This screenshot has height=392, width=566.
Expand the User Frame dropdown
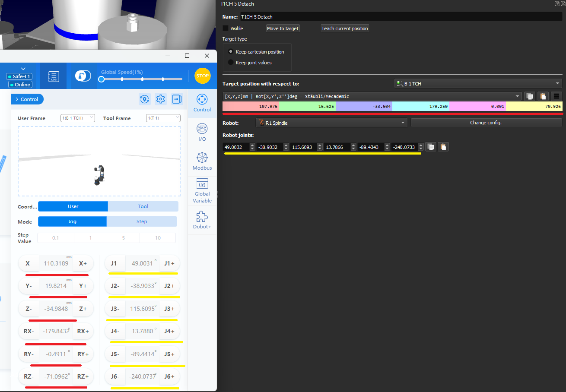click(x=77, y=118)
